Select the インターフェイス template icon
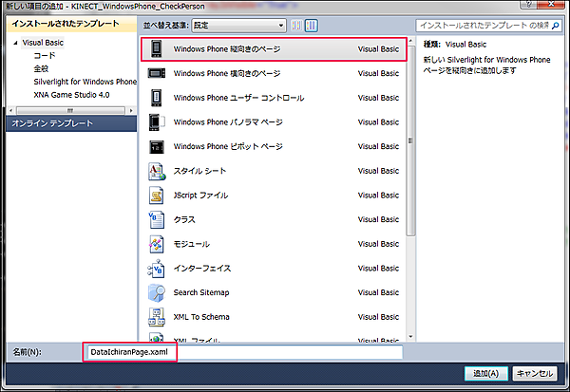Image resolution: width=570 pixels, height=392 pixels. pos(157,269)
